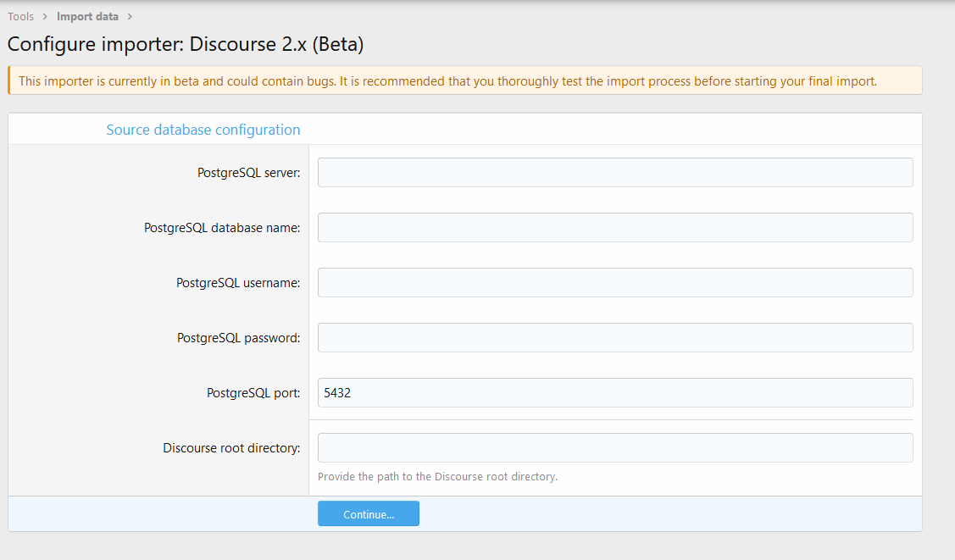
Task: Click the PostgreSQL username label
Action: [238, 283]
